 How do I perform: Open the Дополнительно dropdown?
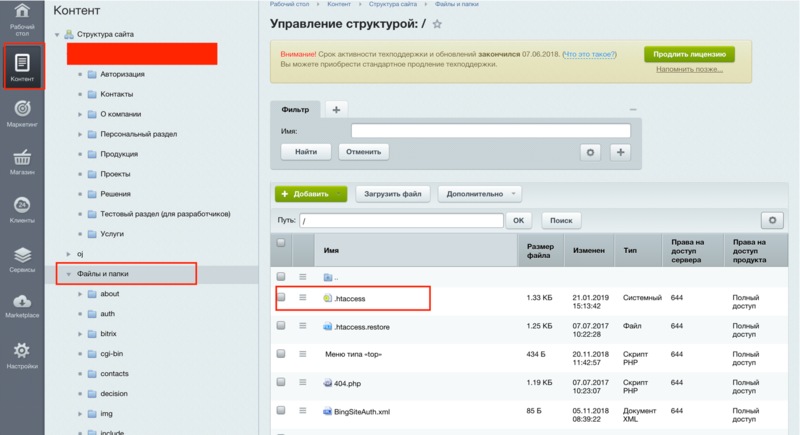(x=484, y=193)
